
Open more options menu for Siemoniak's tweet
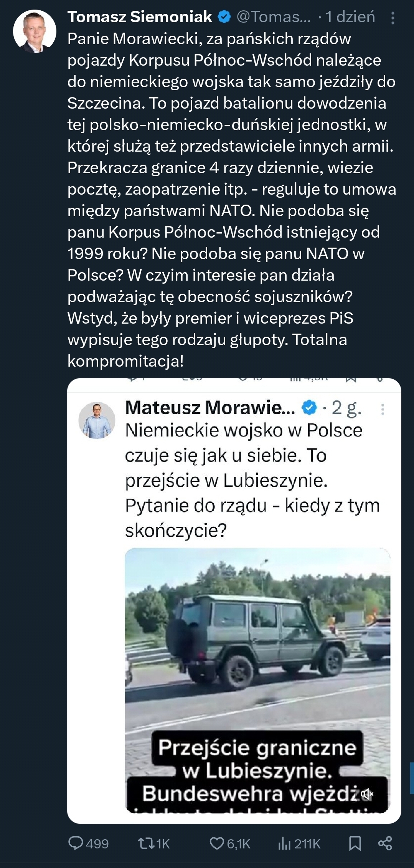pos(393,18)
